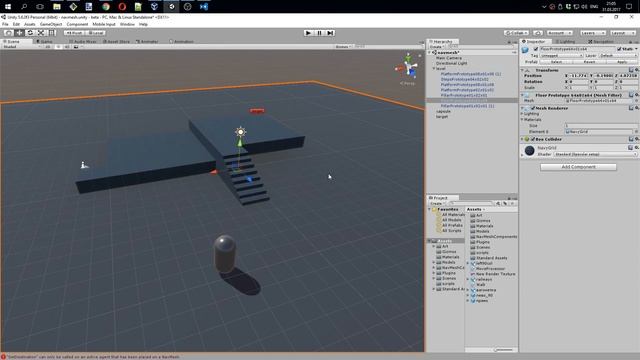Toggle the Static checkbox in the Inspector

pos(619,49)
